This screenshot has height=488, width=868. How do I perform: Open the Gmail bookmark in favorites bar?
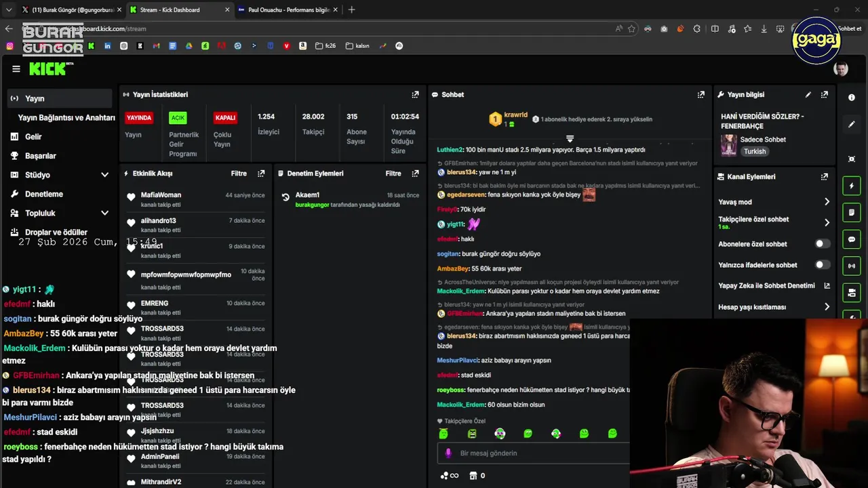(156, 46)
